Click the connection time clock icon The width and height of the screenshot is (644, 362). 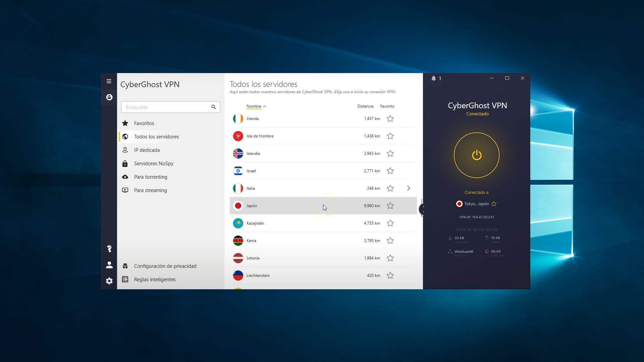(x=487, y=251)
